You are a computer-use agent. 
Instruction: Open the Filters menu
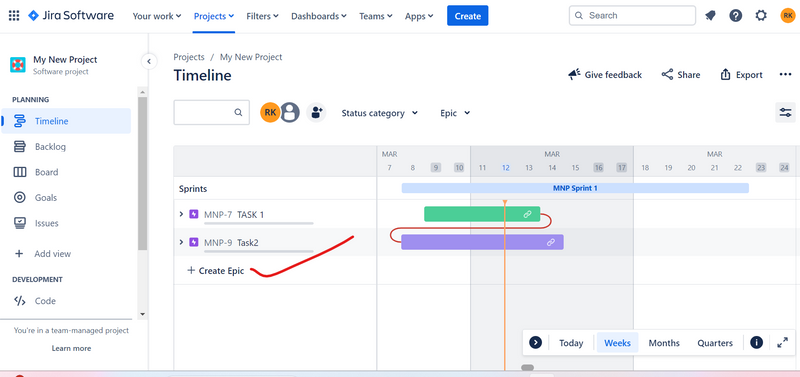(262, 16)
